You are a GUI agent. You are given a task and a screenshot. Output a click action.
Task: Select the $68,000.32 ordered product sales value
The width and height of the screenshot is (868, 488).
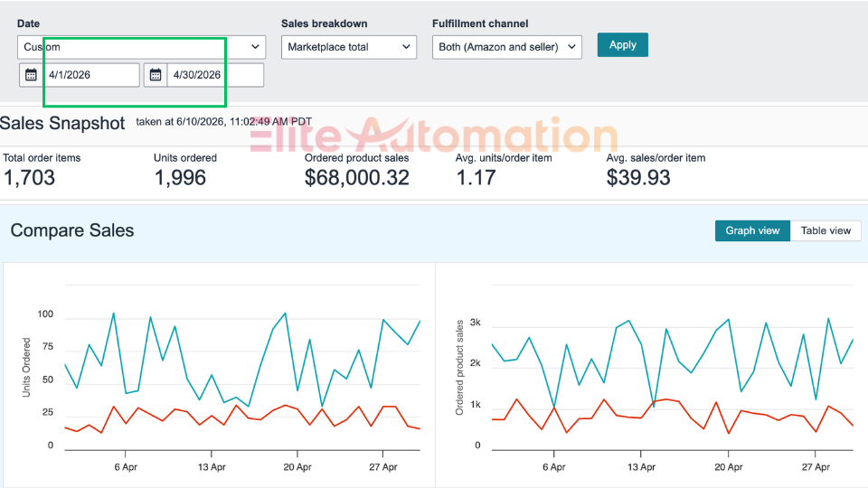(357, 178)
